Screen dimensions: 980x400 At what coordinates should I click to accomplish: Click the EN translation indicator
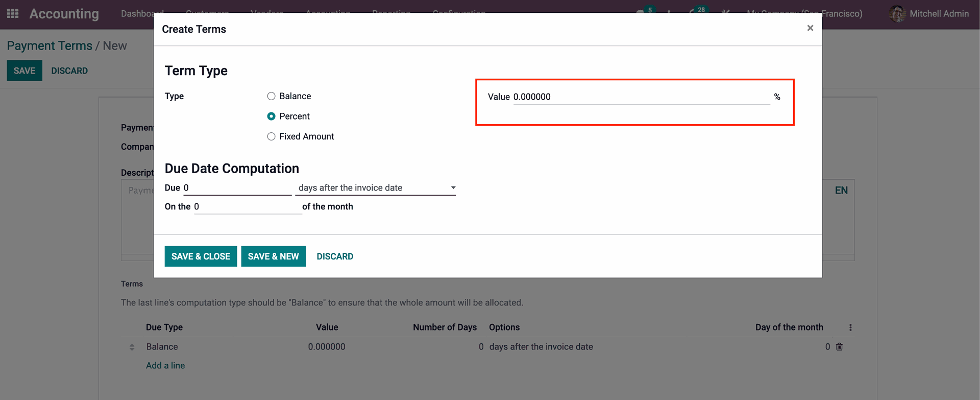841,191
